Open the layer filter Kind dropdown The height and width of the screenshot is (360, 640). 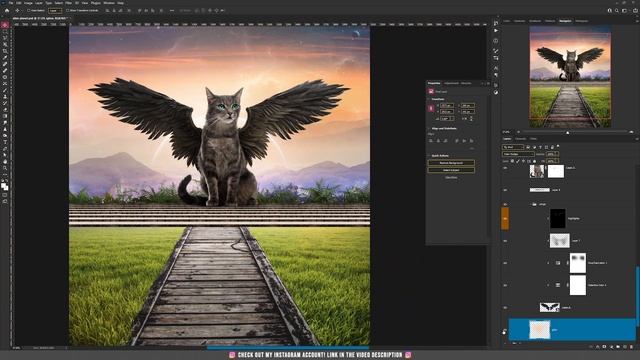(x=513, y=147)
